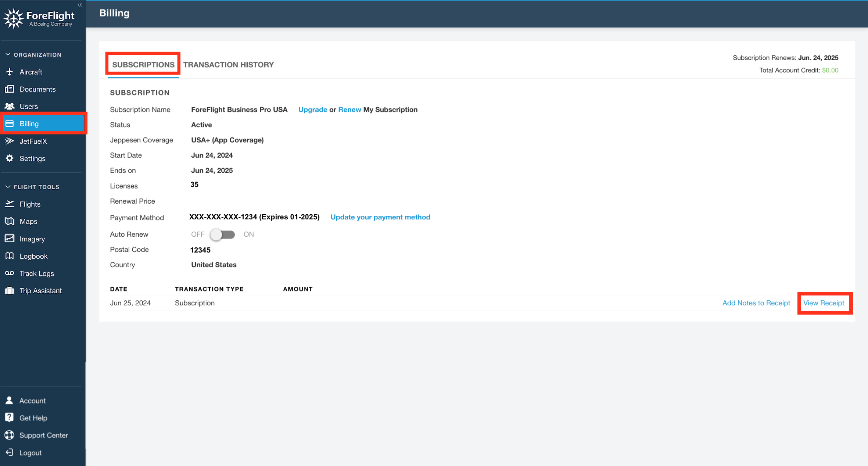Click the Flights takeoff icon

pos(10,204)
